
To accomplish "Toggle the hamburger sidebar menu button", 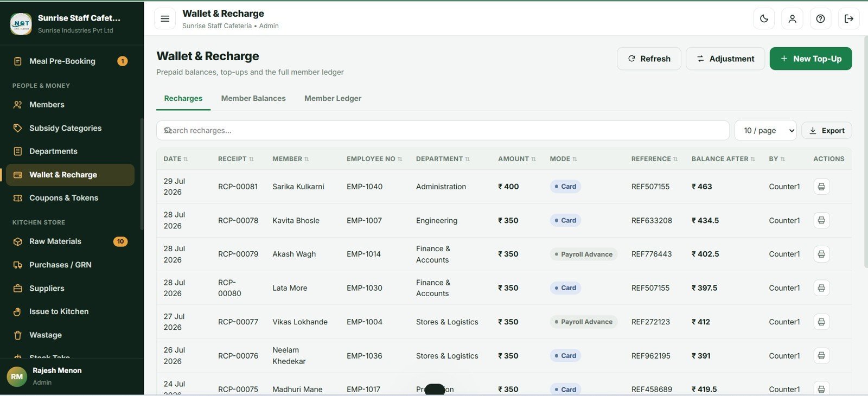I will [165, 19].
